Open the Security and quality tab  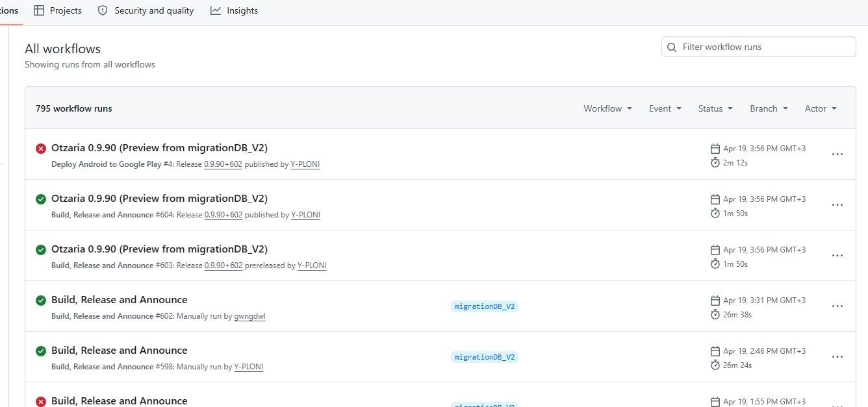tap(146, 10)
